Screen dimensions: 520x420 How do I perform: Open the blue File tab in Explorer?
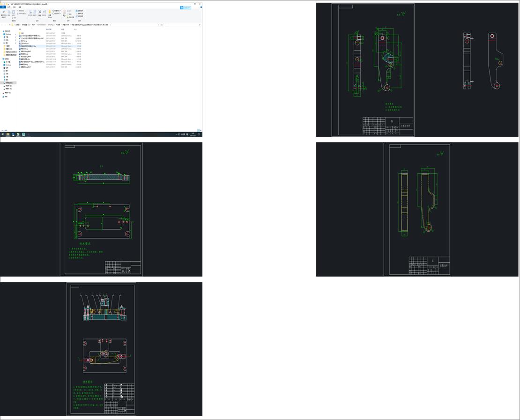(x=3, y=7)
